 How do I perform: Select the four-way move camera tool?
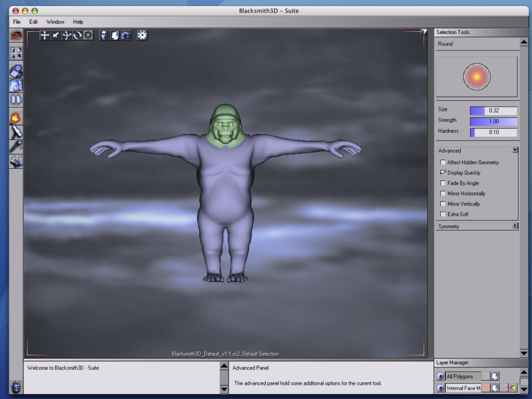(45, 35)
